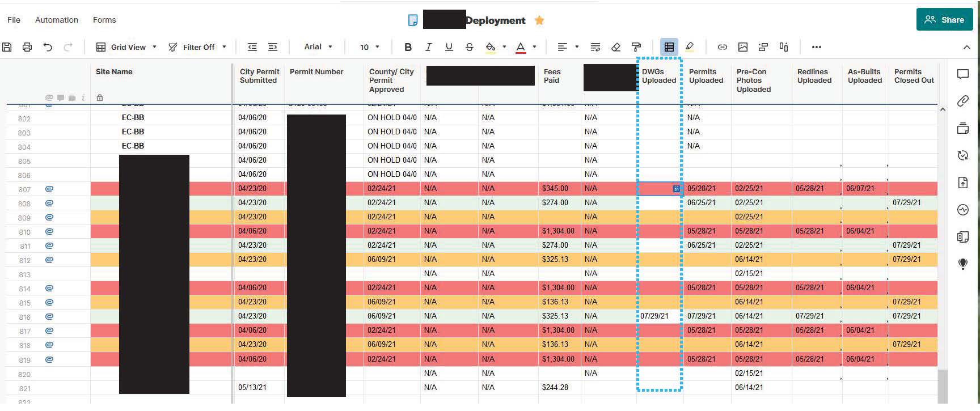Open row 807 comment icon
980x411 pixels.
(49, 189)
